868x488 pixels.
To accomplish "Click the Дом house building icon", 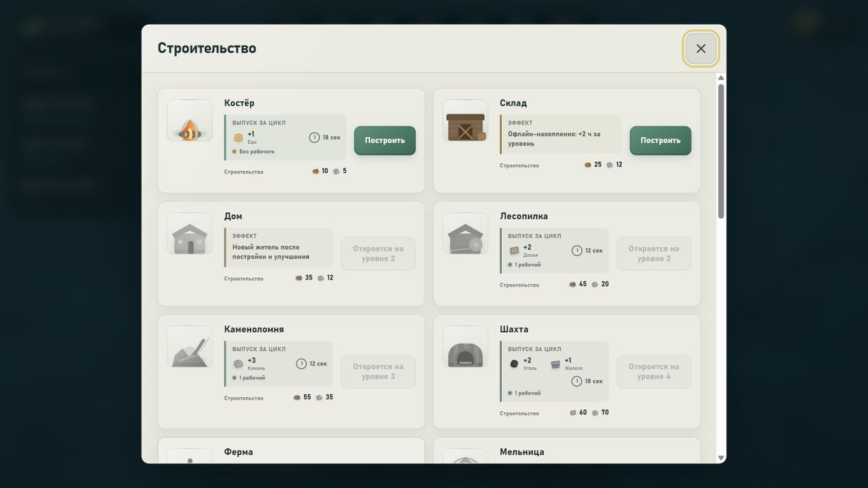I will [x=190, y=234].
